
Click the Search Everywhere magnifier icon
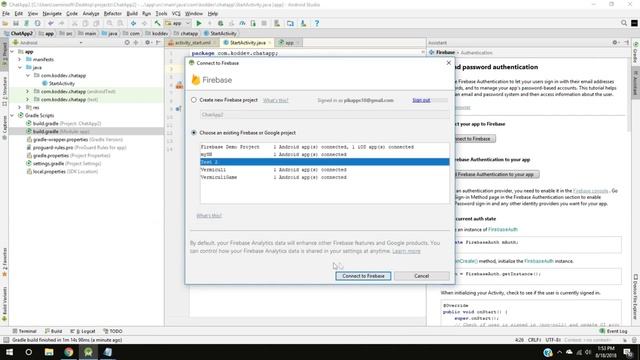(x=624, y=23)
